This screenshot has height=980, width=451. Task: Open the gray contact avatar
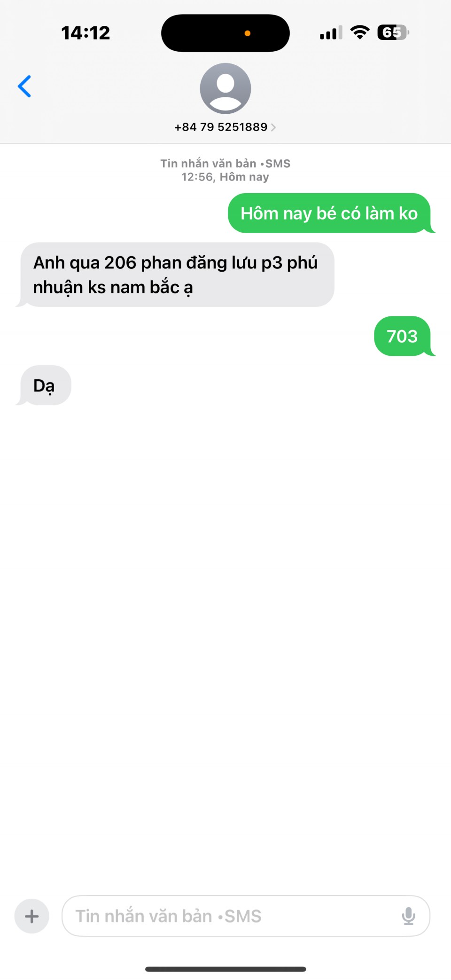(x=225, y=88)
